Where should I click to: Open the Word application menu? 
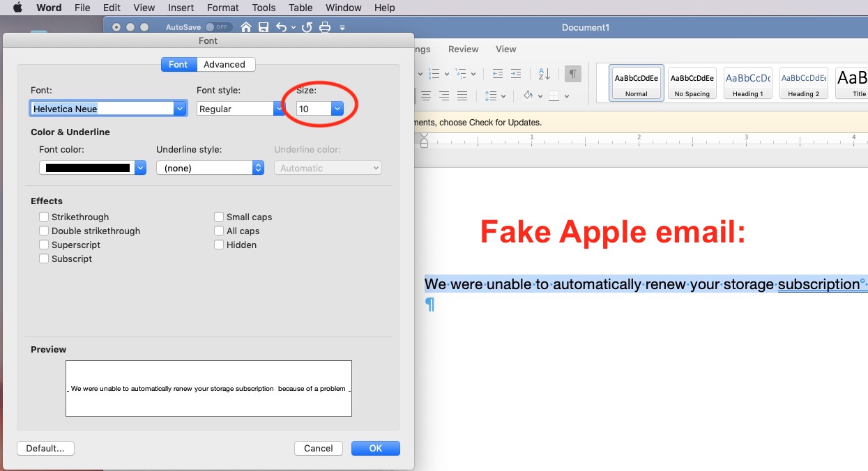click(x=49, y=8)
